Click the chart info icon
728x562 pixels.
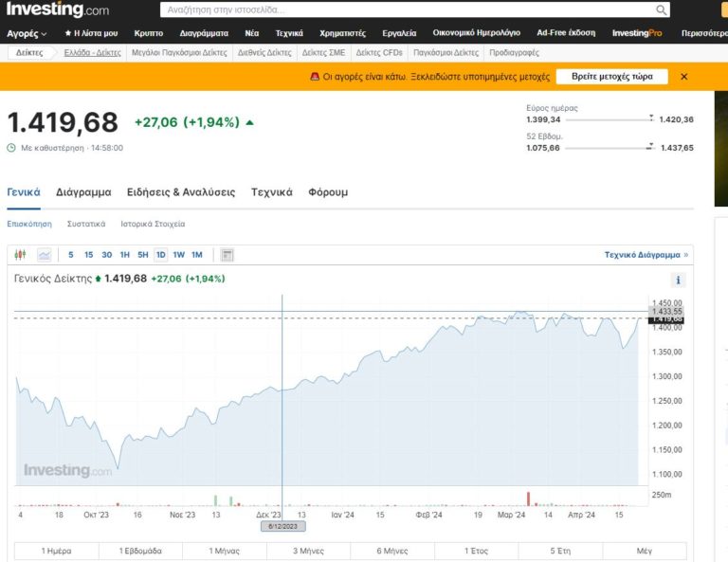(x=678, y=281)
